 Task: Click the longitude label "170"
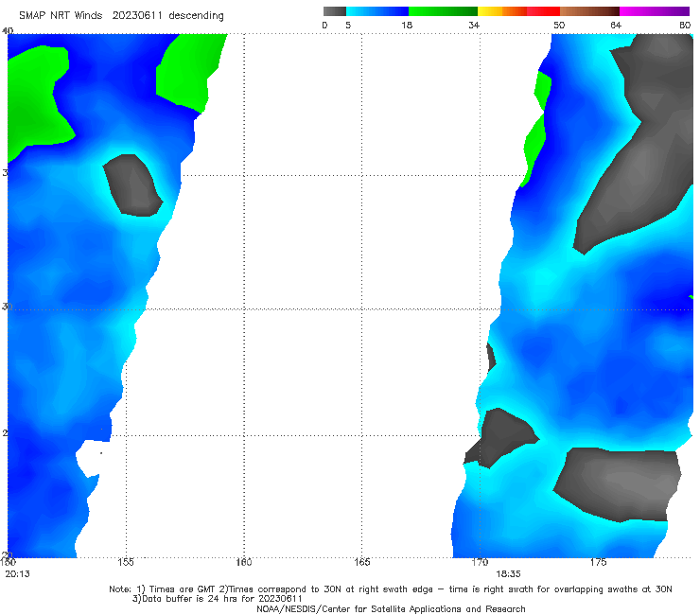[480, 562]
